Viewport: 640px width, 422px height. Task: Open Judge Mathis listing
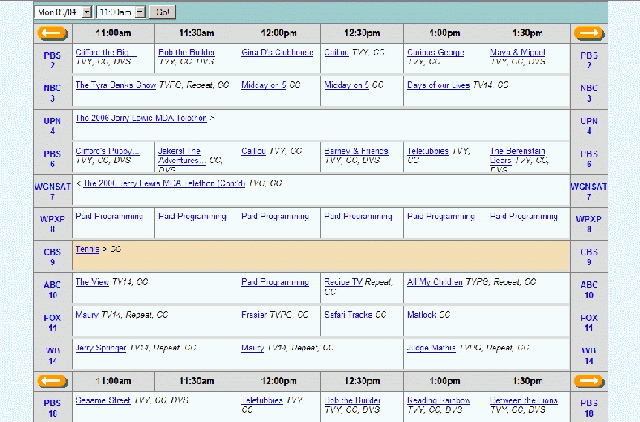pos(431,348)
